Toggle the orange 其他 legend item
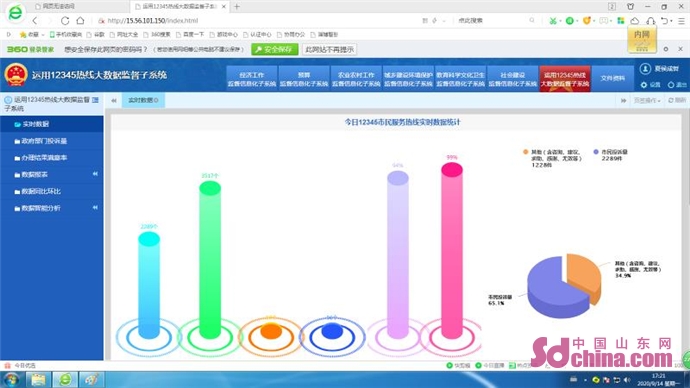The height and width of the screenshot is (388, 690). (553, 158)
